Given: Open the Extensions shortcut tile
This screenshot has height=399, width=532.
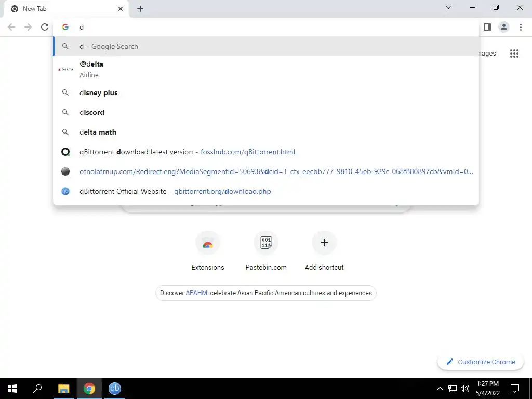Looking at the screenshot, I should [208, 251].
